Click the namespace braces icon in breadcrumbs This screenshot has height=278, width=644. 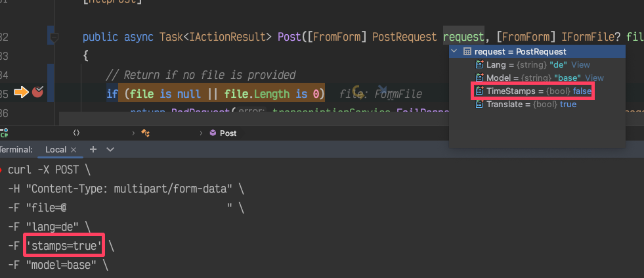click(76, 133)
